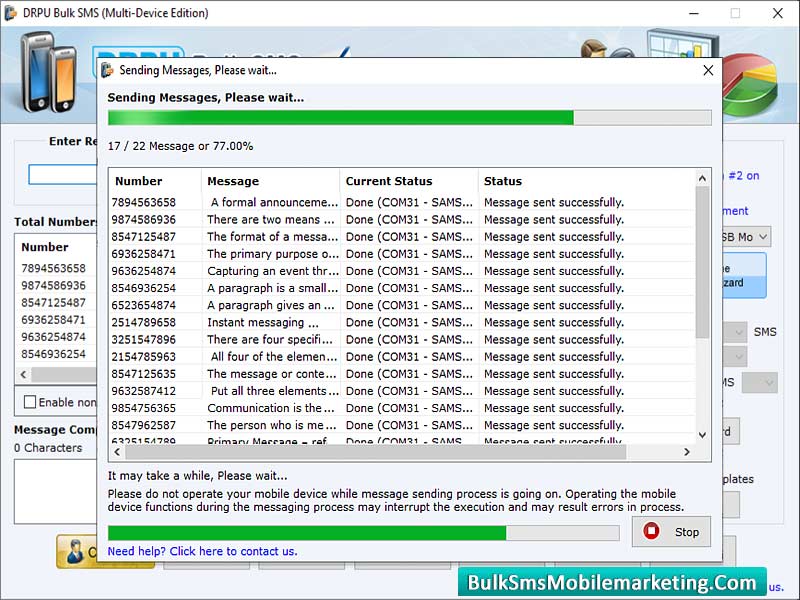The image size is (800, 600).
Task: Click the horizontal scrollbar below the message list
Action: point(400,452)
